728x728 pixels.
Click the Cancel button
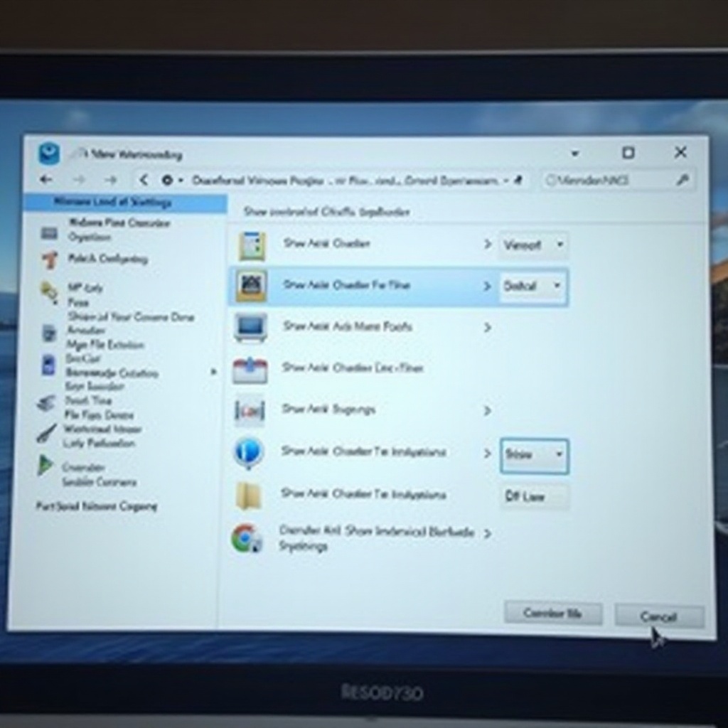click(x=658, y=616)
